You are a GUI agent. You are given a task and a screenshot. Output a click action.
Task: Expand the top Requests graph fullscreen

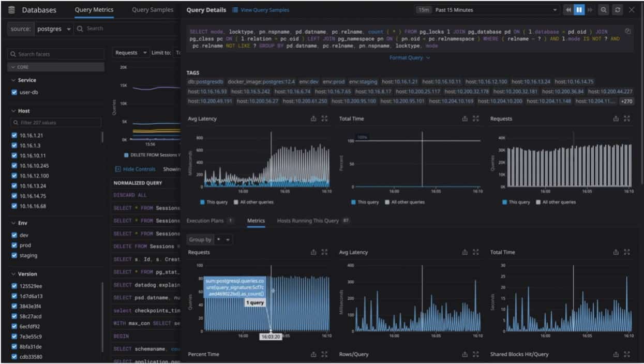(627, 119)
